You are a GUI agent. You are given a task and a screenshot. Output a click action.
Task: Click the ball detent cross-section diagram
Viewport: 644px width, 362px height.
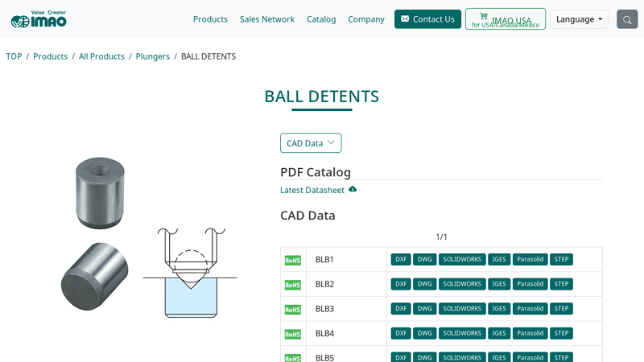(x=191, y=273)
